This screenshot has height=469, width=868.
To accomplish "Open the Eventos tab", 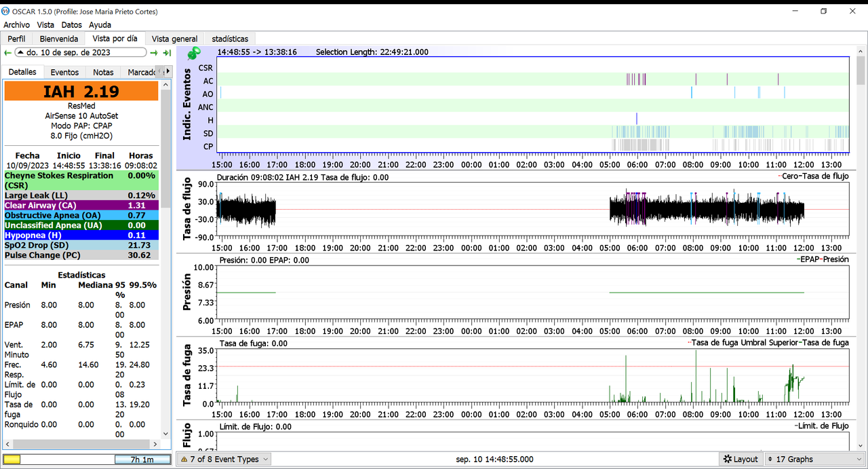I will click(x=64, y=72).
